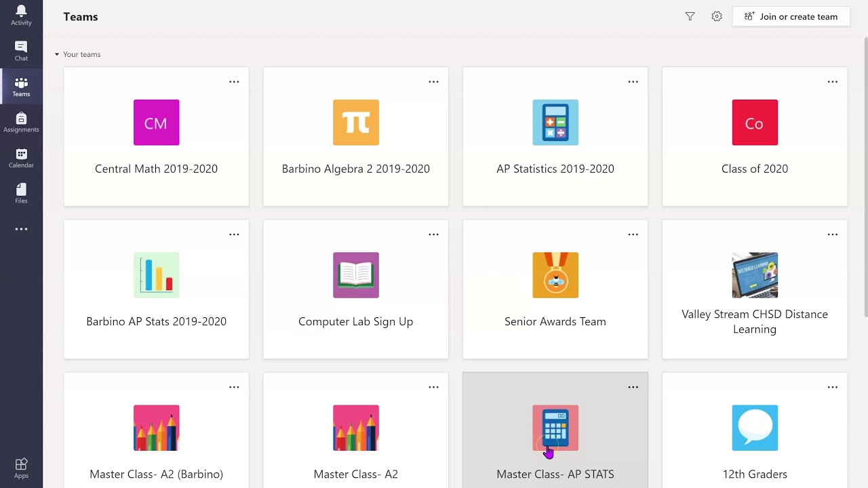The height and width of the screenshot is (488, 868).
Task: Show more apps via sidebar ellipsis
Action: point(21,229)
